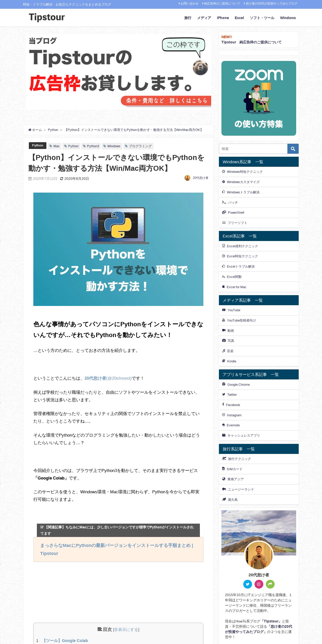The image size is (322, 644).
Task: Click the gear icon beside Windowsカスタマイズ
Action: coord(223,182)
